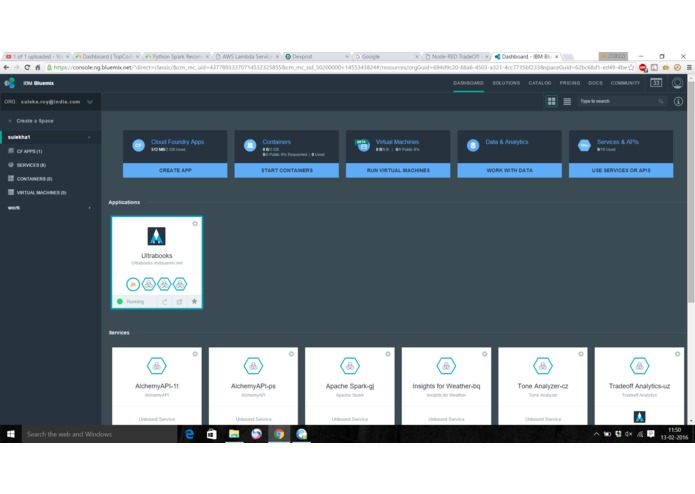Switch to grid view layout icon

(x=551, y=101)
